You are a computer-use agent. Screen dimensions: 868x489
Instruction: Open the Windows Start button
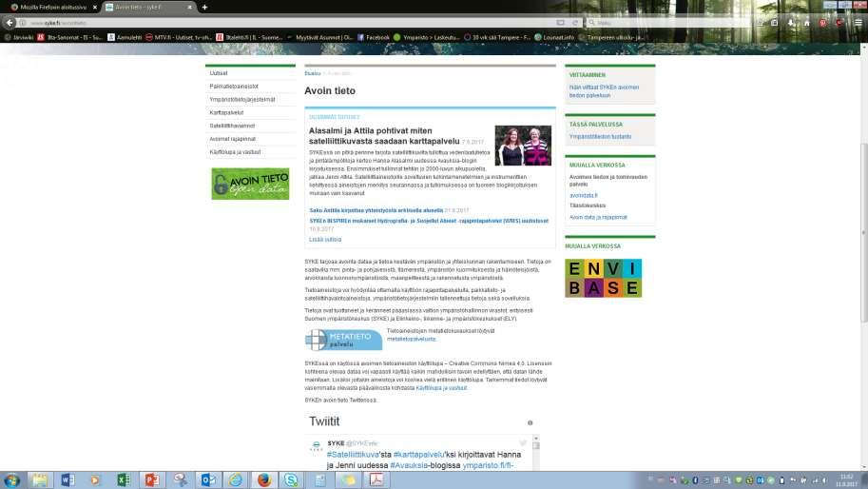pyautogui.click(x=11, y=480)
